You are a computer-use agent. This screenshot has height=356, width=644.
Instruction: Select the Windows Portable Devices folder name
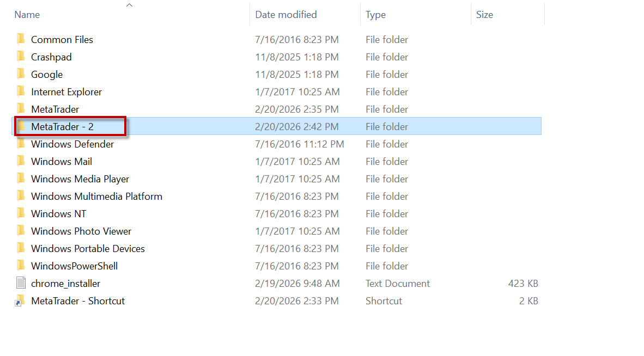click(x=88, y=248)
